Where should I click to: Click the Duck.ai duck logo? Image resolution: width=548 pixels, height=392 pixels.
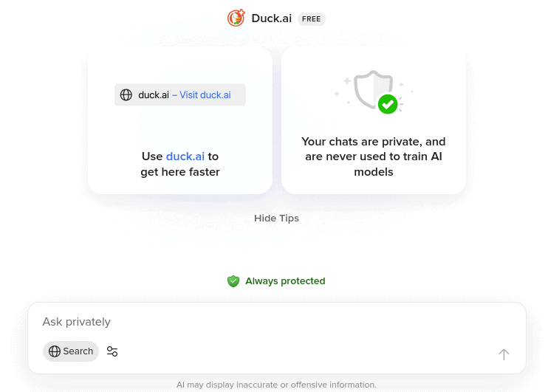tap(236, 18)
